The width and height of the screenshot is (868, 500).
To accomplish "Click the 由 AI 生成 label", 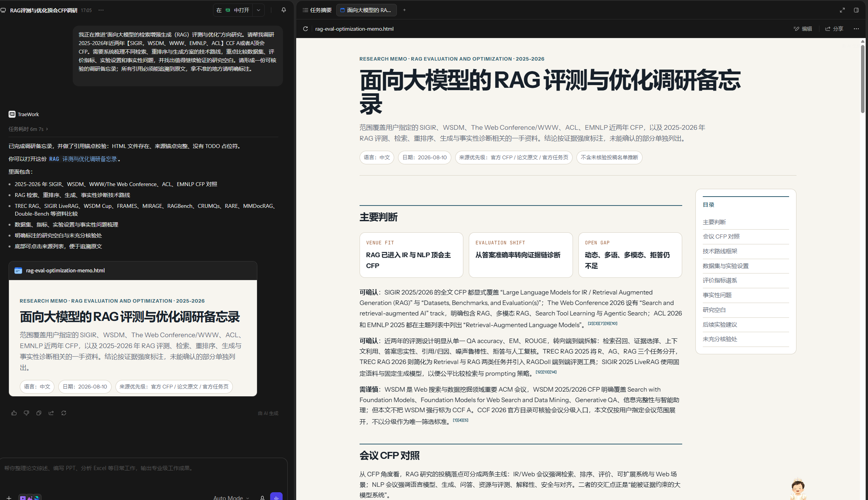I will 268,413.
